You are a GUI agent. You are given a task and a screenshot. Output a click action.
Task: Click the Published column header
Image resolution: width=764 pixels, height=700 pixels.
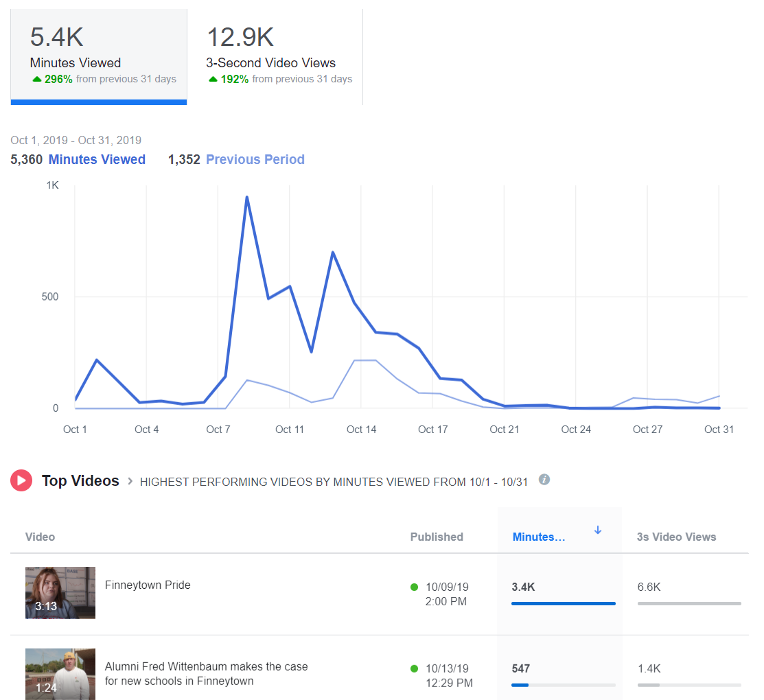[x=437, y=537]
